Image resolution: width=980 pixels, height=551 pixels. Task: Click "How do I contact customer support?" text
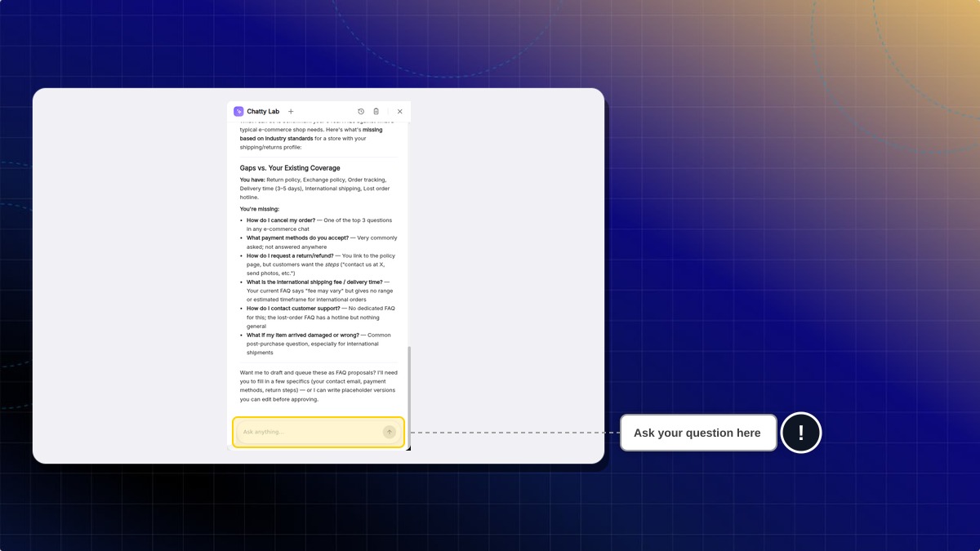[x=293, y=309]
